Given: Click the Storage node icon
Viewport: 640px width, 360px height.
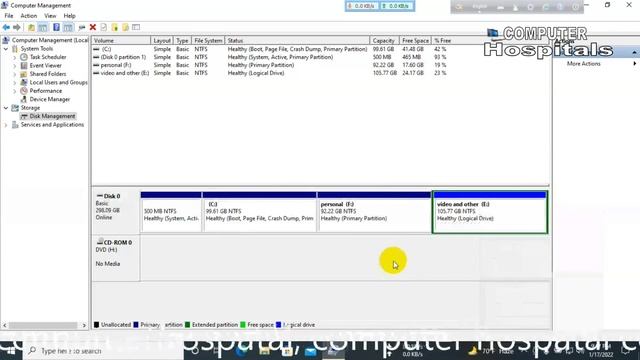Looking at the screenshot, I should click(x=15, y=108).
